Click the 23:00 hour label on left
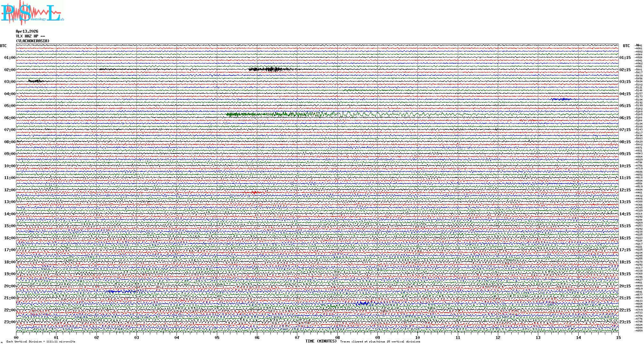Viewport: 644px width, 346px height. pyautogui.click(x=10, y=322)
